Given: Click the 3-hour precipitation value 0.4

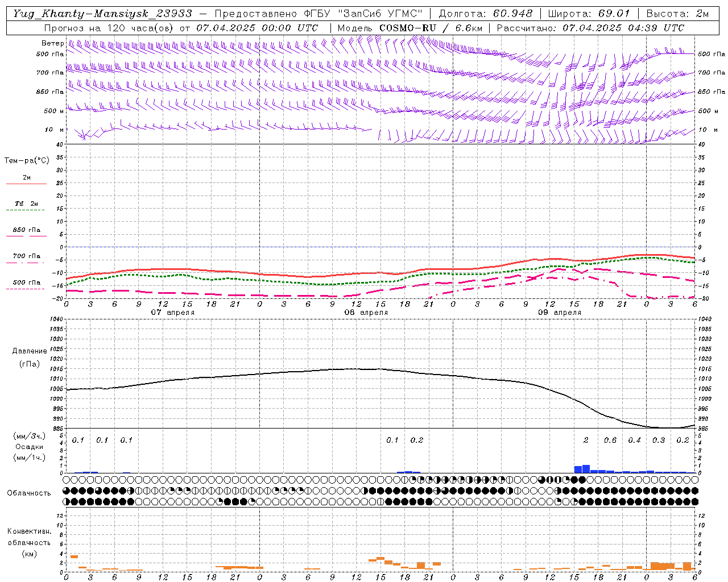Looking at the screenshot, I should click(x=634, y=440).
